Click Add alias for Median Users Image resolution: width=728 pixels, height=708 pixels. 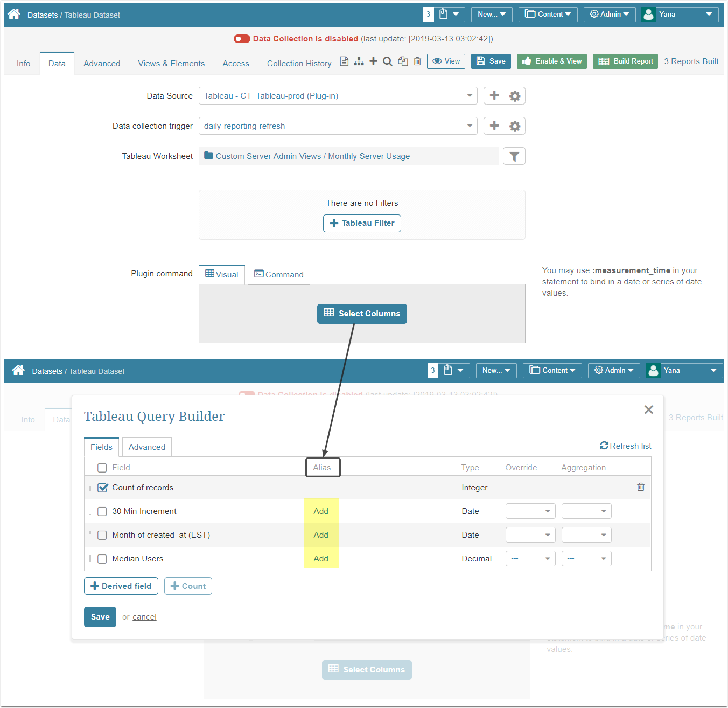click(321, 559)
